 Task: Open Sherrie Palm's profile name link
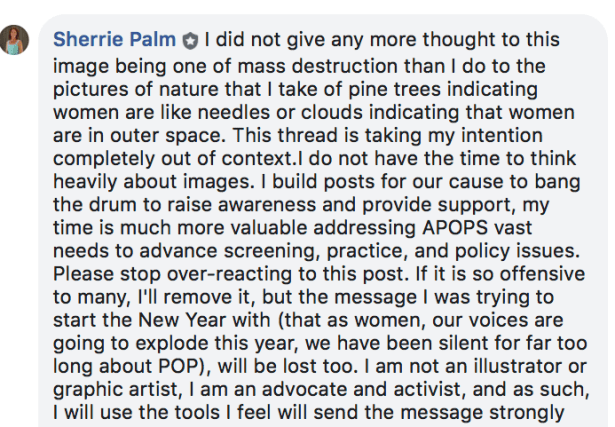click(113, 41)
